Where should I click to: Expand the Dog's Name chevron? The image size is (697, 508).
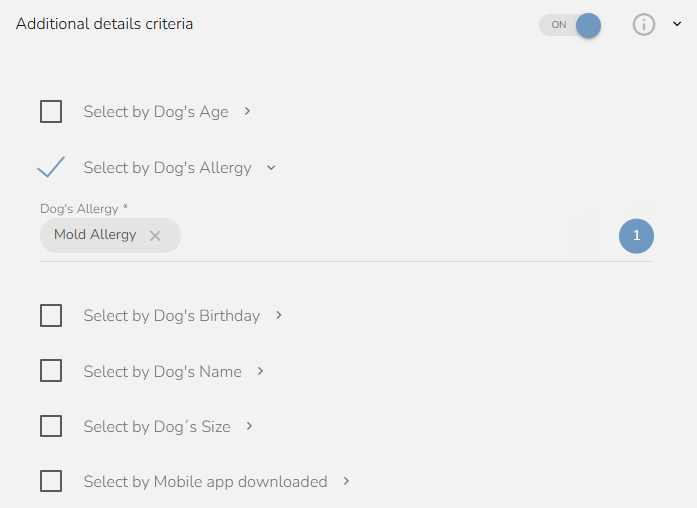coord(260,371)
